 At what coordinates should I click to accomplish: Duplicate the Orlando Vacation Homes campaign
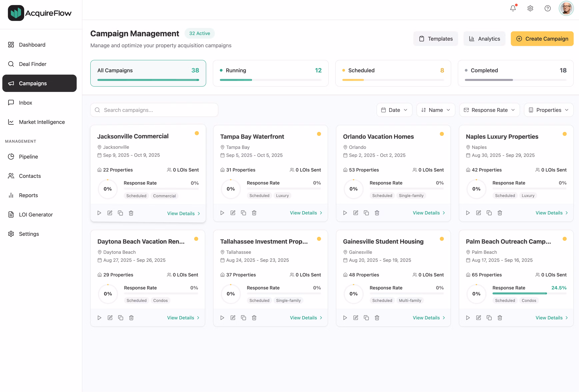pos(366,213)
